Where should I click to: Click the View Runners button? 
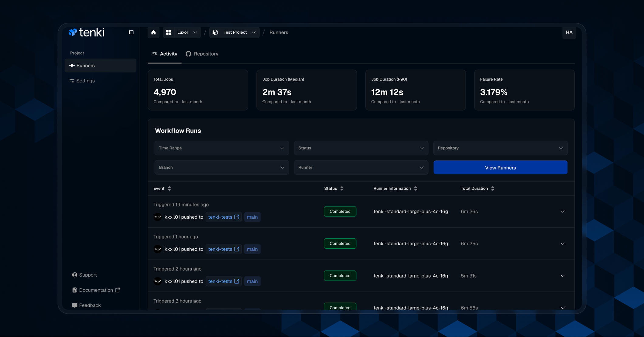coord(500,168)
